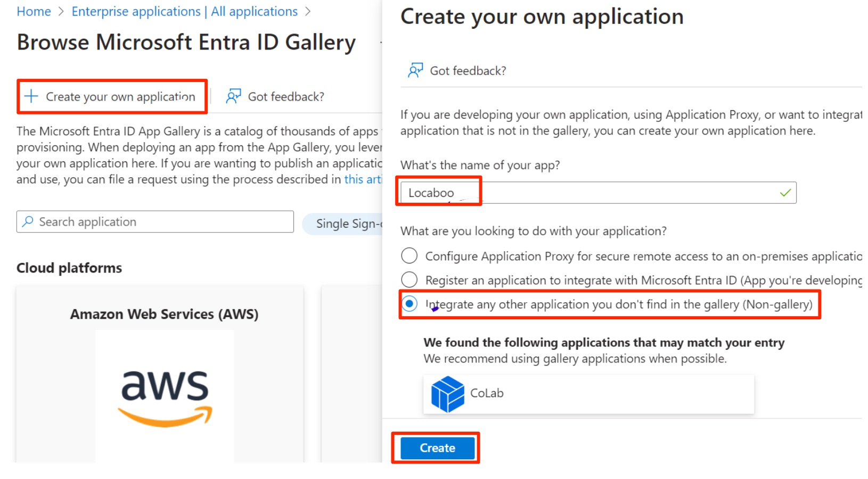Click 'We found the following applications' heading

[604, 342]
